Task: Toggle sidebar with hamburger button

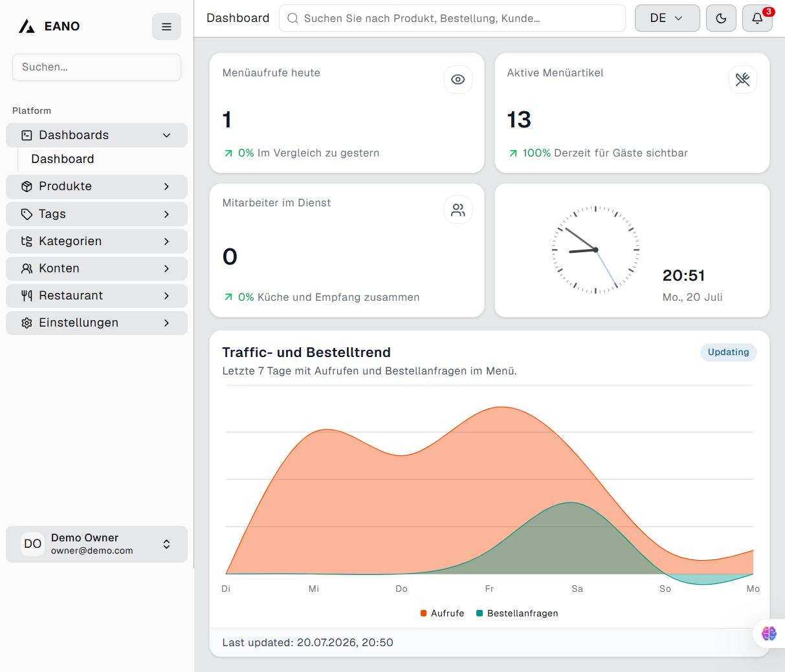Action: point(166,27)
